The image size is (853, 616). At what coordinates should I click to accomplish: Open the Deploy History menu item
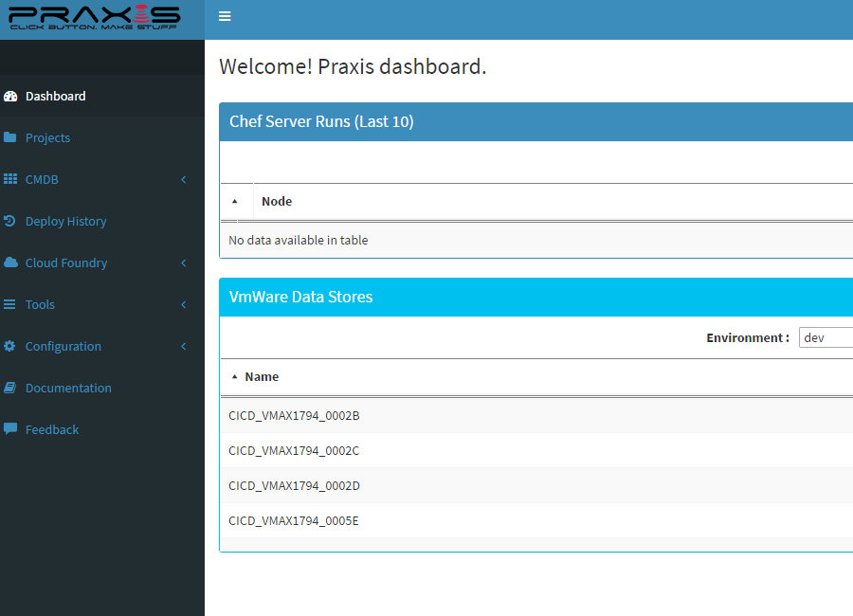65,221
